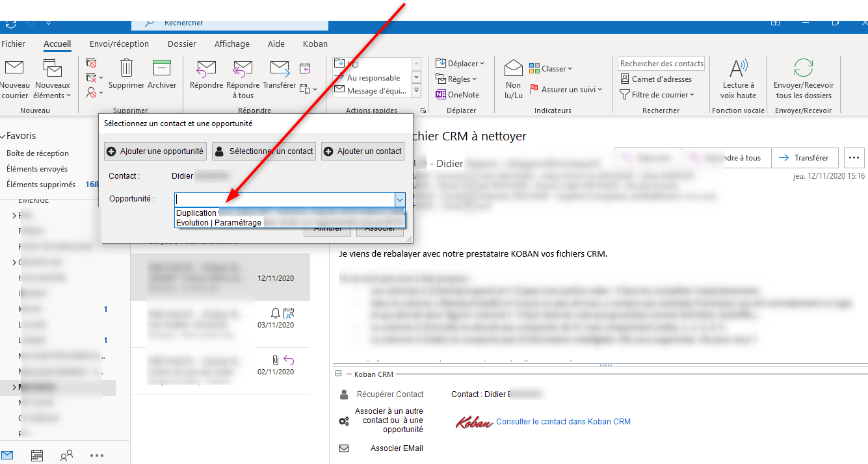Open Carnet d'adresses
The height and width of the screenshot is (464, 868).
[x=656, y=79]
